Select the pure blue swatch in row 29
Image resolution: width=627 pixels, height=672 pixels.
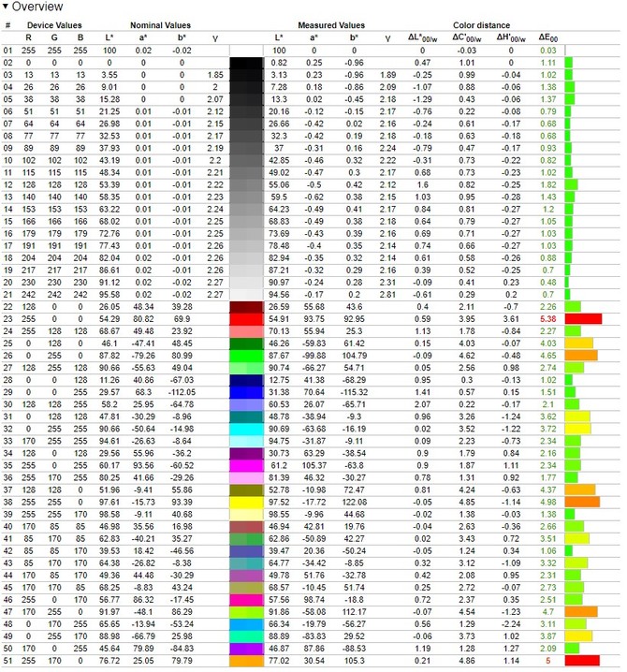pos(246,392)
